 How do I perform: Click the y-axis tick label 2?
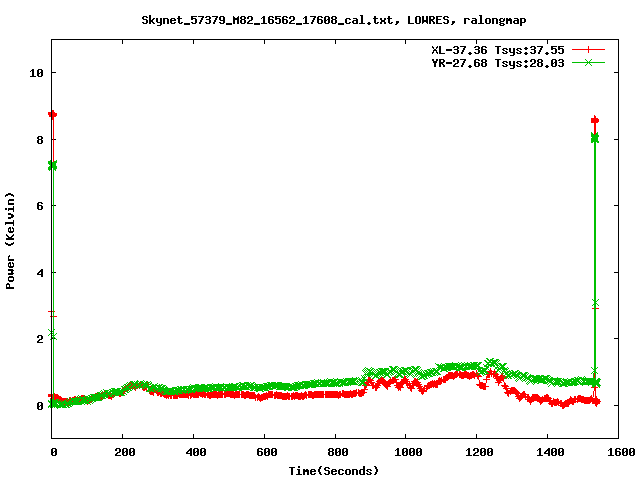(x=40, y=339)
